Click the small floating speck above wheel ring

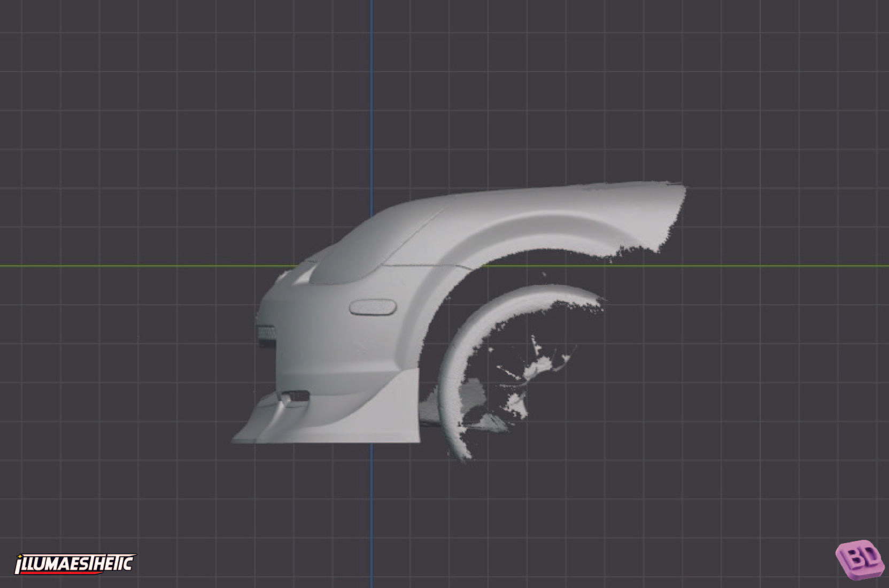pyautogui.click(x=544, y=275)
